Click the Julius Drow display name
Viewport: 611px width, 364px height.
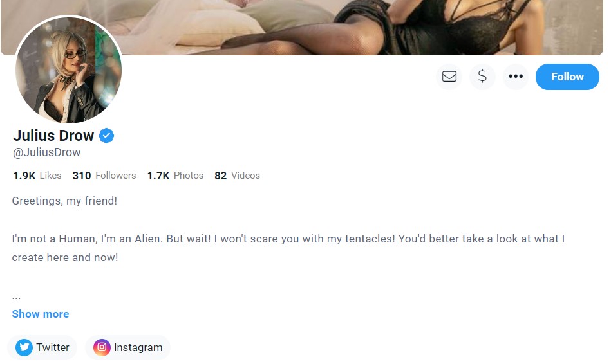tap(53, 136)
